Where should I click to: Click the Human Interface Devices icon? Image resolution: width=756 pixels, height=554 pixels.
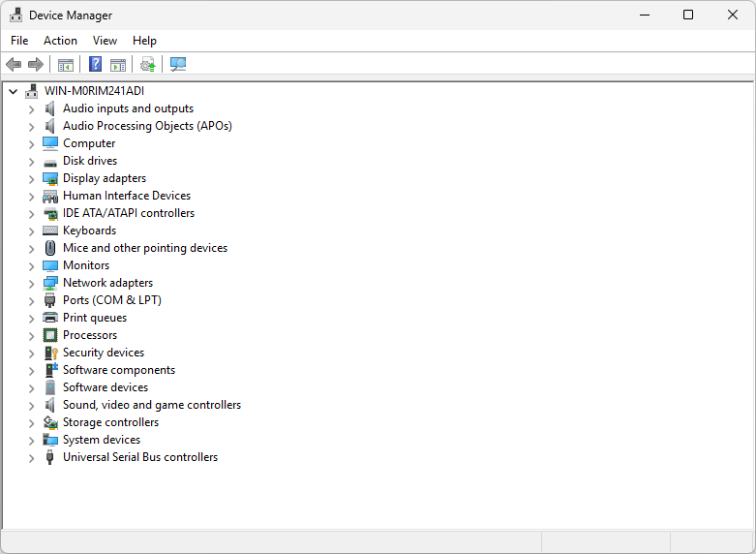(x=50, y=196)
